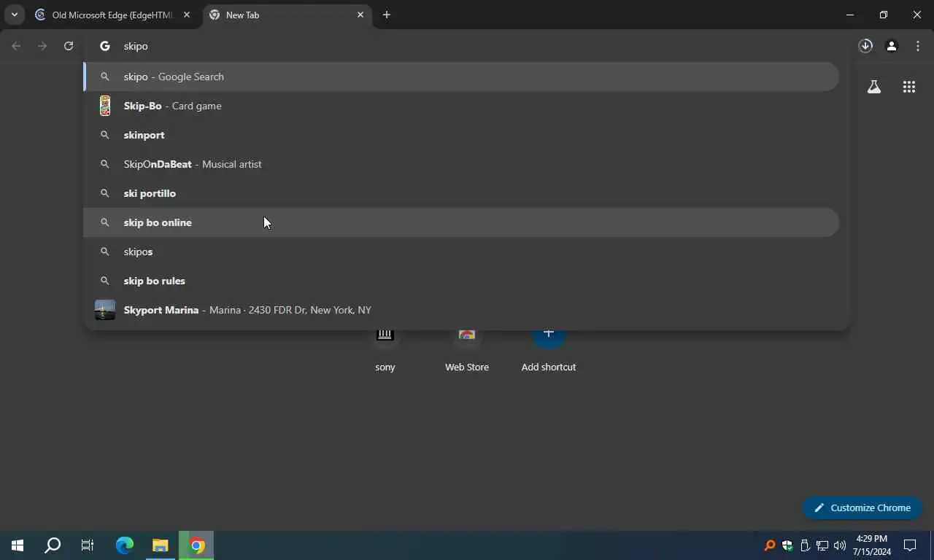Open the Search Labs flask icon
This screenshot has height=560, width=934.
point(874,87)
